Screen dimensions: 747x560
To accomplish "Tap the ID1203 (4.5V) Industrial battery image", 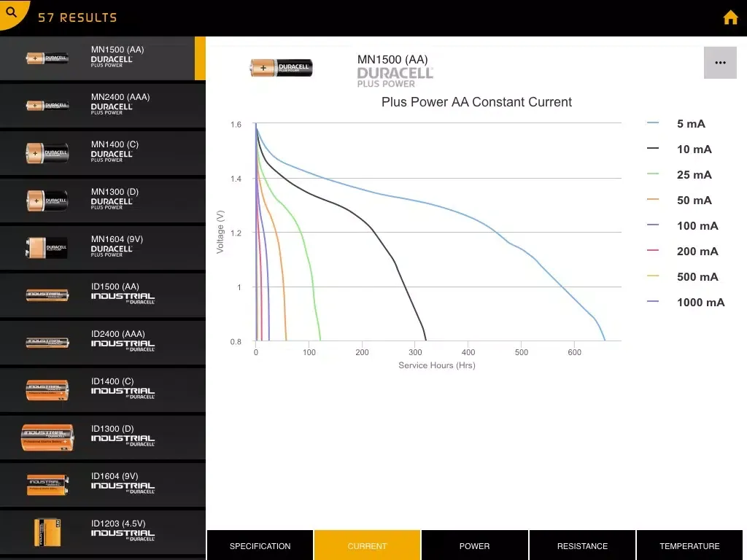I will 47,532.
